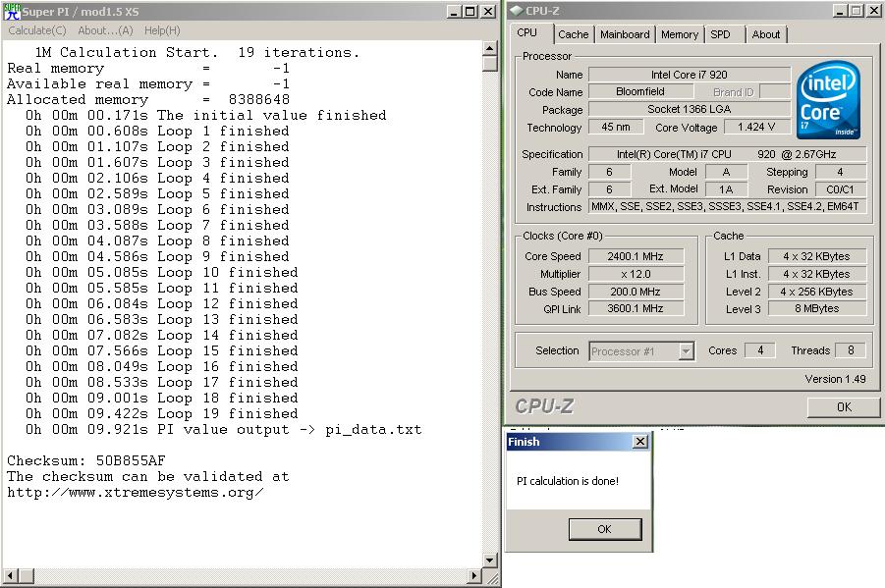Click the Super PI horizontal scrollbar left arrow
885x588 pixels.
(10, 575)
